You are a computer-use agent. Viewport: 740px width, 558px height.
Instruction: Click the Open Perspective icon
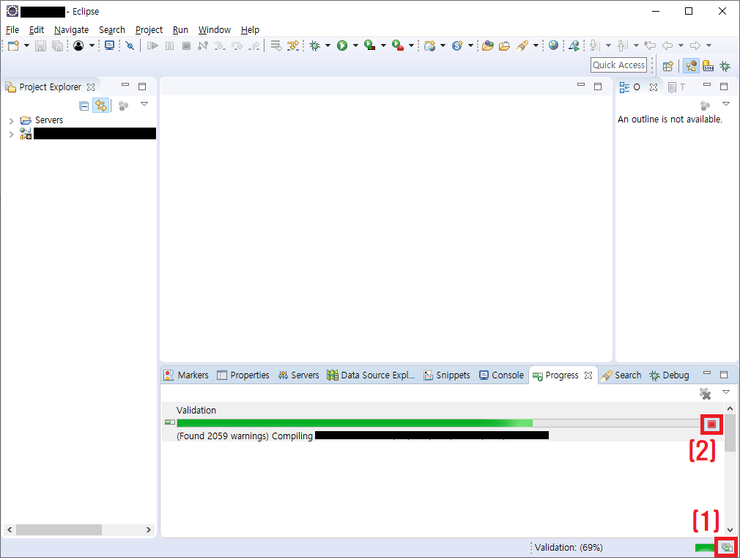tap(668, 66)
